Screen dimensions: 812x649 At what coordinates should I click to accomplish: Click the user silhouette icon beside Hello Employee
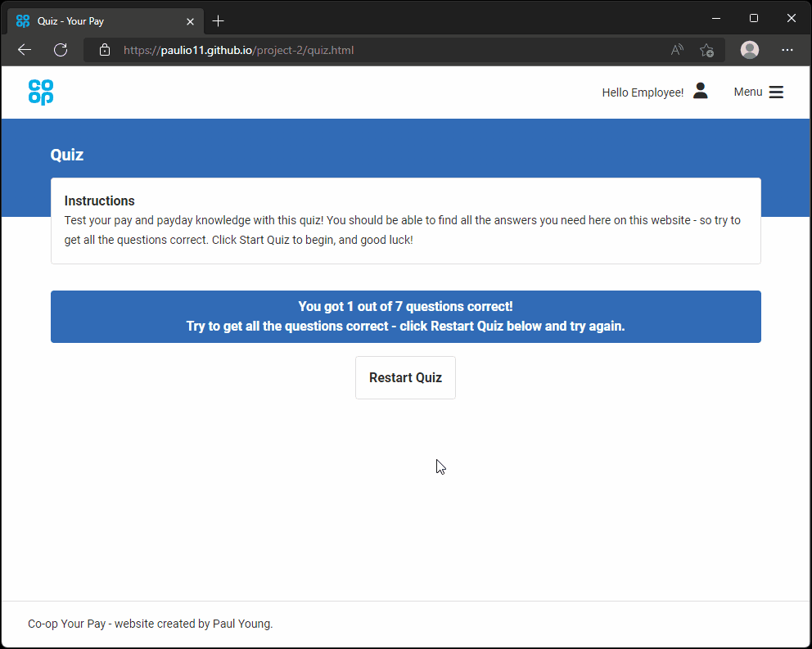pos(700,91)
